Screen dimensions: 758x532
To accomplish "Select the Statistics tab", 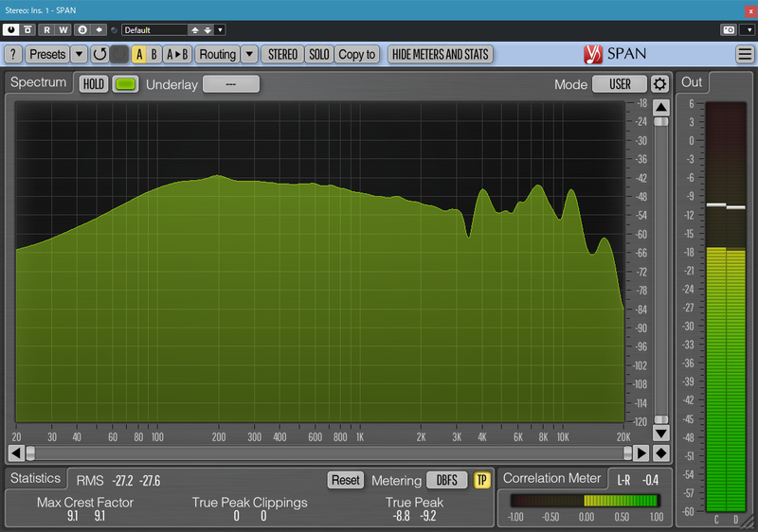I will click(35, 478).
